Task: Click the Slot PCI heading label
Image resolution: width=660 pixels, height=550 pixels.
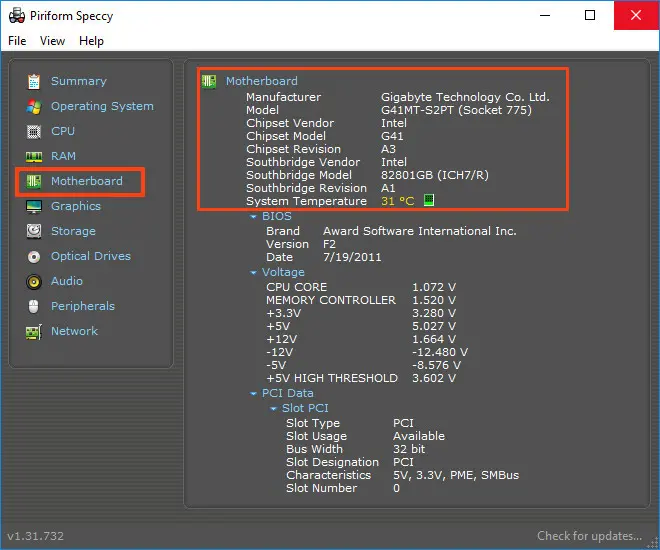Action: click(305, 408)
